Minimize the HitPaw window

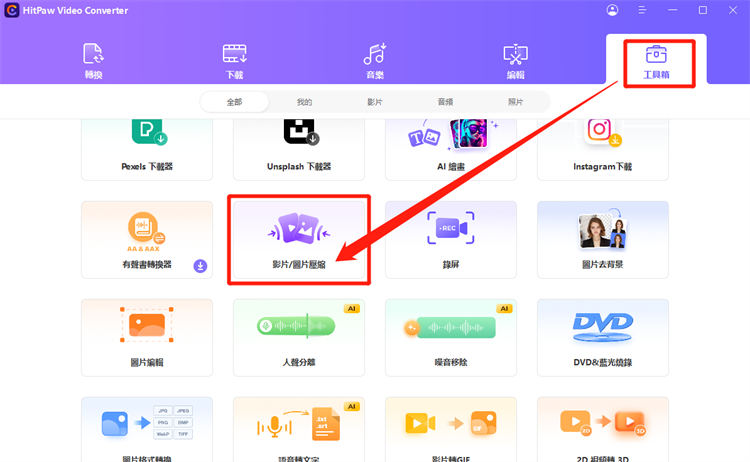pyautogui.click(x=673, y=10)
